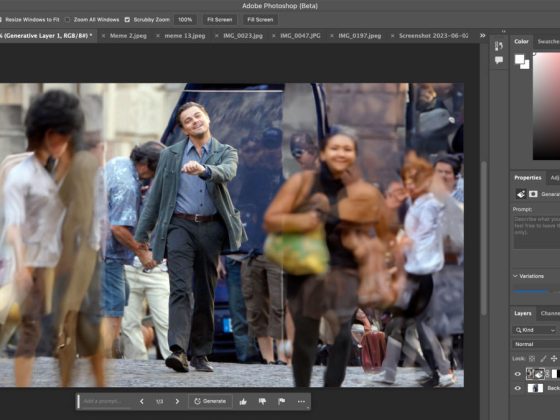The height and width of the screenshot is (420, 560).
Task: Select the Generative Layer 1 image thumbnail
Action: (x=535, y=374)
